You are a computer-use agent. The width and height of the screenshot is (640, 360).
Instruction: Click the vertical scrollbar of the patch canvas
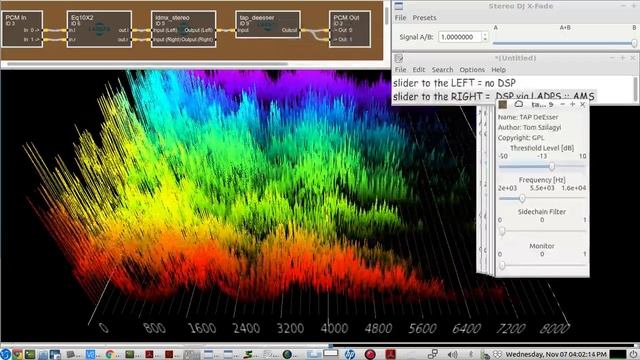tap(387, 16)
